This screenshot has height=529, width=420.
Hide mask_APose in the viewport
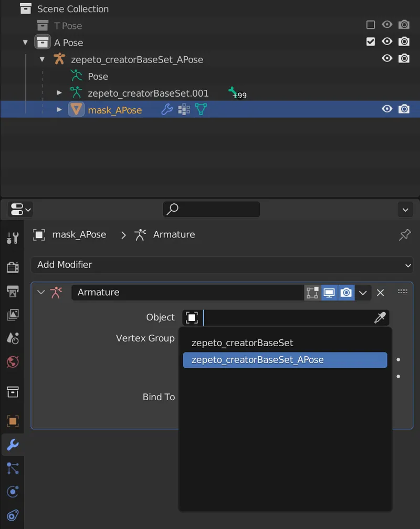tap(387, 109)
